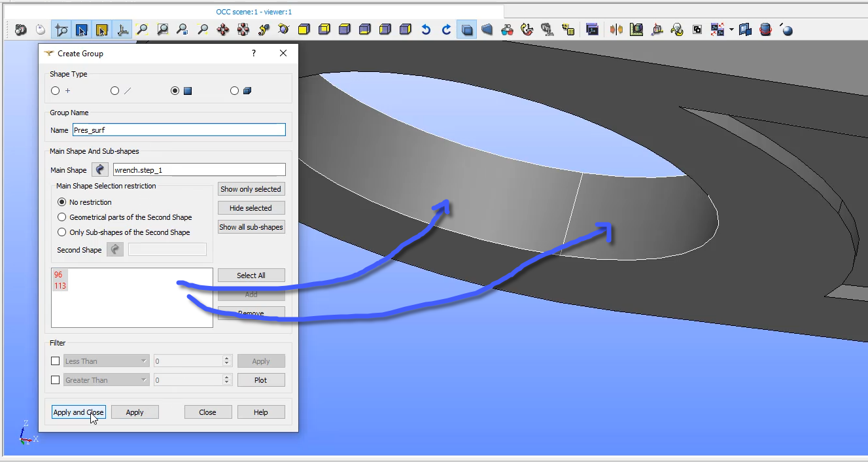Click the Fit All viewer icon
868x462 pixels.
pos(143,29)
